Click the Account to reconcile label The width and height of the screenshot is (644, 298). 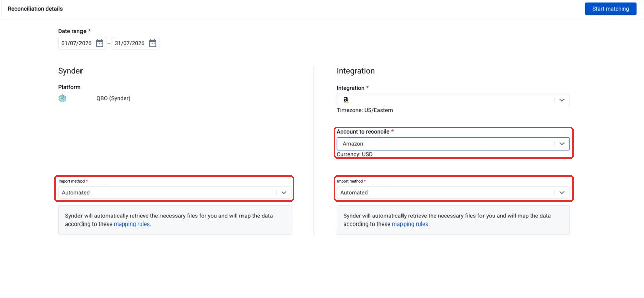363,132
